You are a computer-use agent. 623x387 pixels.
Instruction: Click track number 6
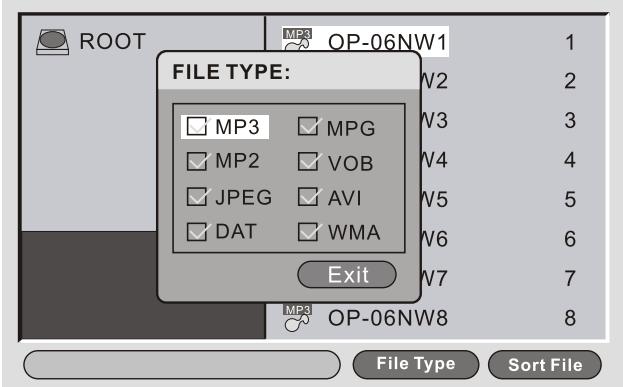pyautogui.click(x=570, y=239)
